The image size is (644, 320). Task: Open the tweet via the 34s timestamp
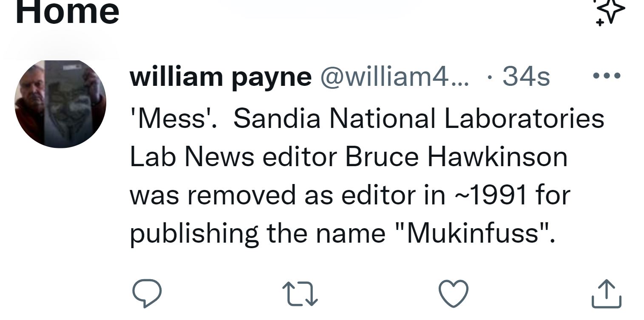526,77
